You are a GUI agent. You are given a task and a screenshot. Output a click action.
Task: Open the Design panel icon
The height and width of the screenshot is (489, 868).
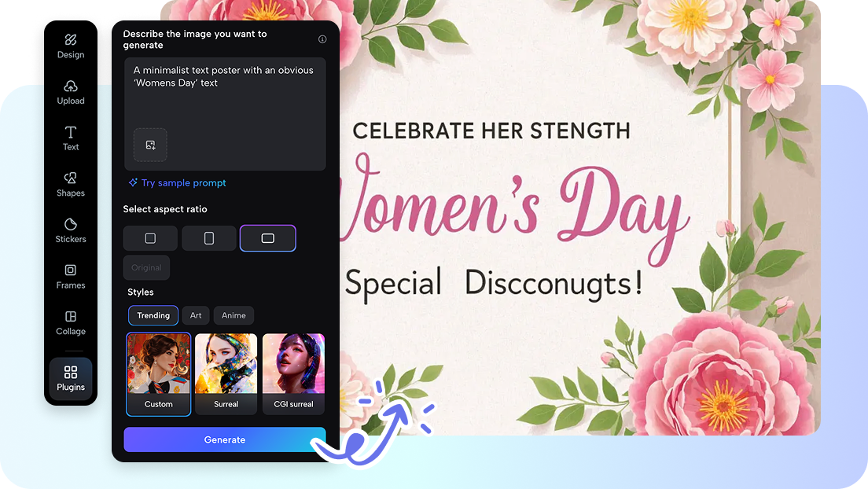pos(70,40)
